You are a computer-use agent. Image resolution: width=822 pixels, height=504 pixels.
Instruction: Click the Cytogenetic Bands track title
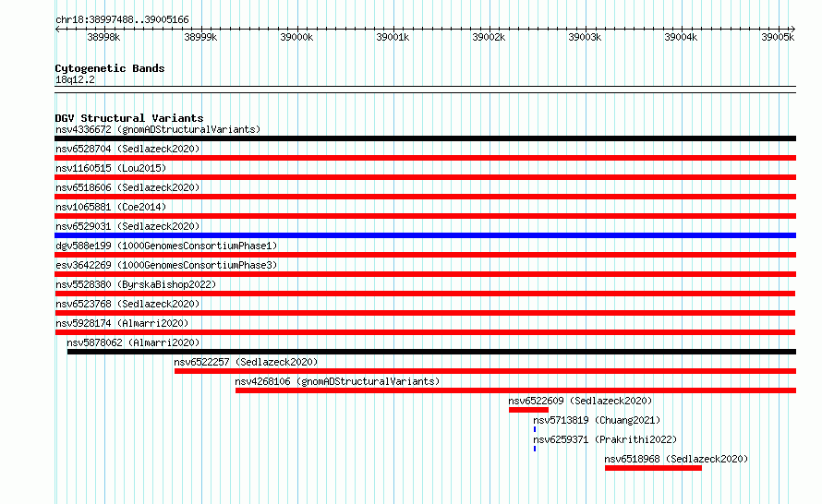click(x=110, y=68)
